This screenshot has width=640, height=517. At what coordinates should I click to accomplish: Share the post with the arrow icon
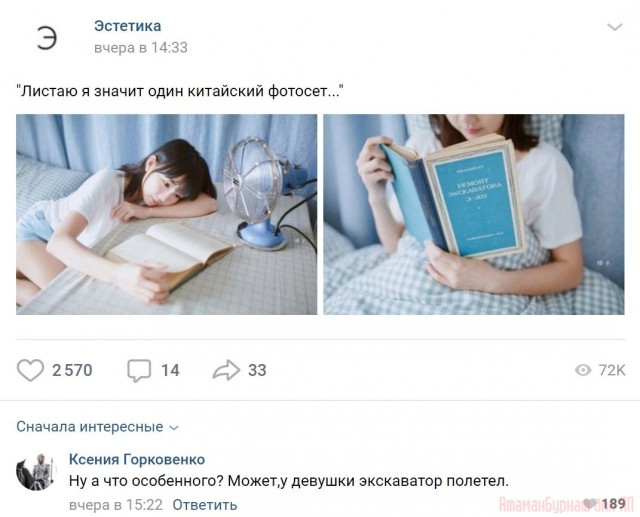(x=227, y=370)
